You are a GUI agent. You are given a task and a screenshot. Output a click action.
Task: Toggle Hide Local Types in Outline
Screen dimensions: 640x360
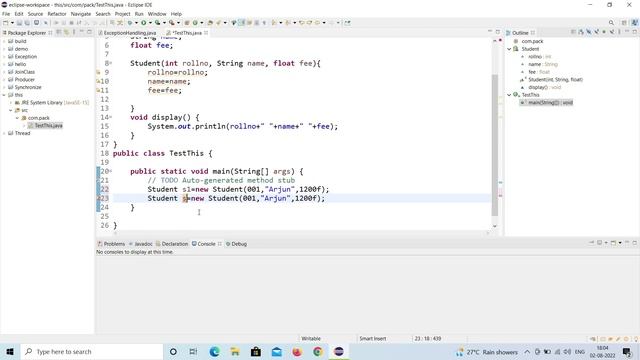click(x=612, y=32)
